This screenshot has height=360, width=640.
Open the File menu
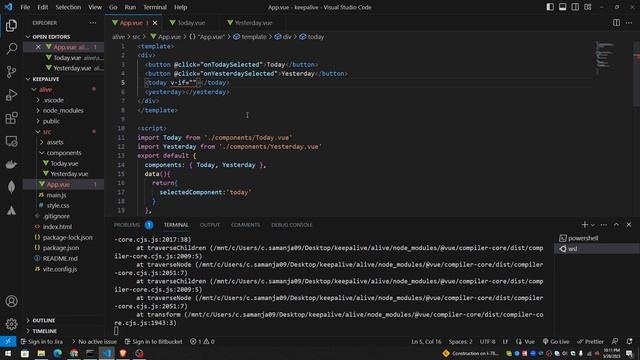[x=25, y=7]
